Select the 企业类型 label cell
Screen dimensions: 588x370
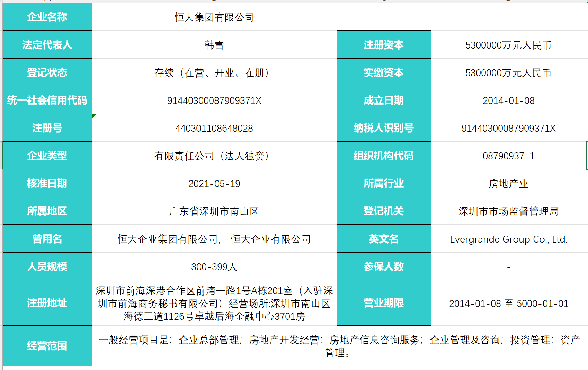point(47,156)
